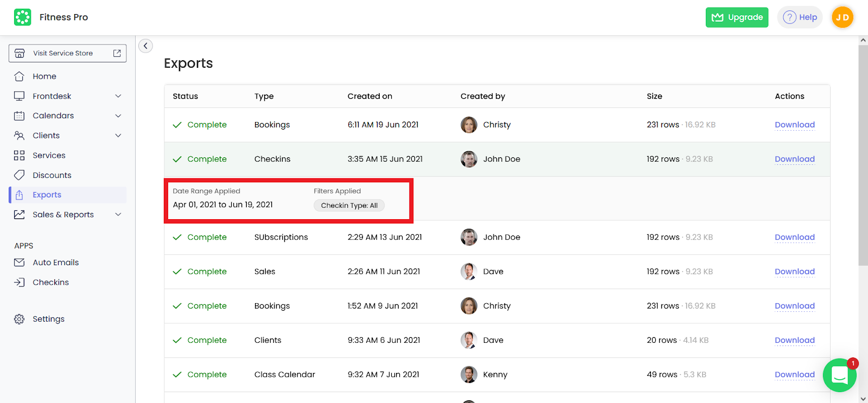
Task: Click the 'Apr 01, 2021 to Jun 19, 2021' date range
Action: pyautogui.click(x=223, y=204)
